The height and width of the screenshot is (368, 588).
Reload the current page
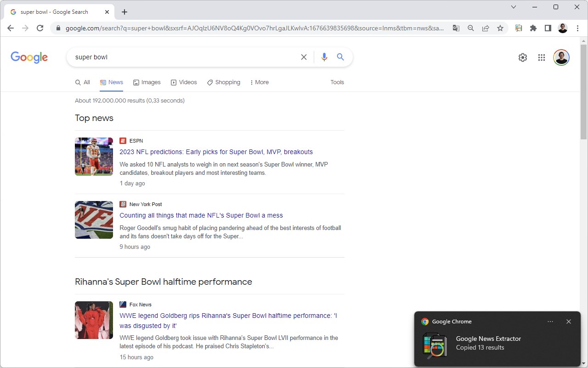tap(40, 28)
